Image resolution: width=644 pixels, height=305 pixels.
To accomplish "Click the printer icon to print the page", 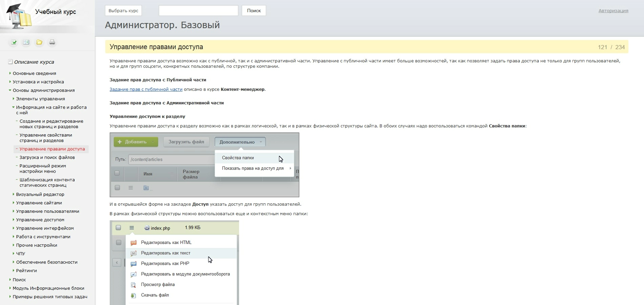I will click(x=52, y=42).
